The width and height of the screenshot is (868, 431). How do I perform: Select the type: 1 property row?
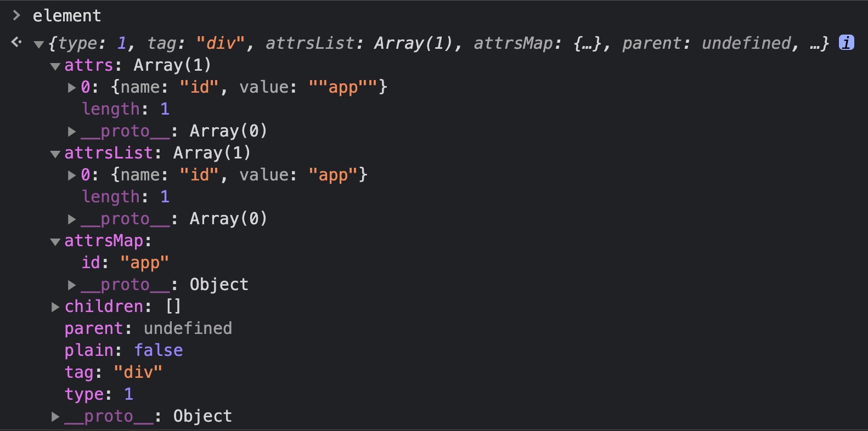pos(99,394)
